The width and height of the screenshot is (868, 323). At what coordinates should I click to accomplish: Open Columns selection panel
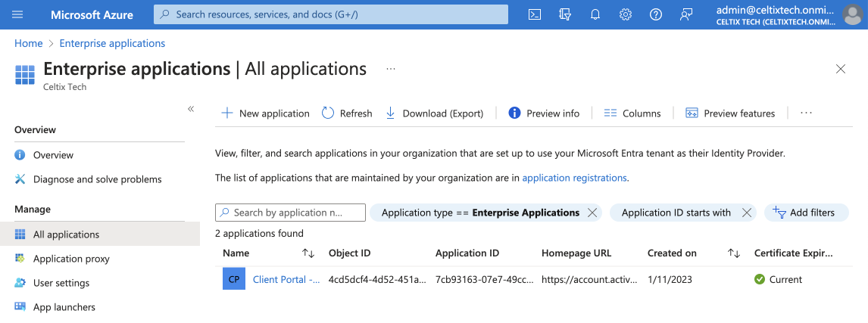pos(632,113)
